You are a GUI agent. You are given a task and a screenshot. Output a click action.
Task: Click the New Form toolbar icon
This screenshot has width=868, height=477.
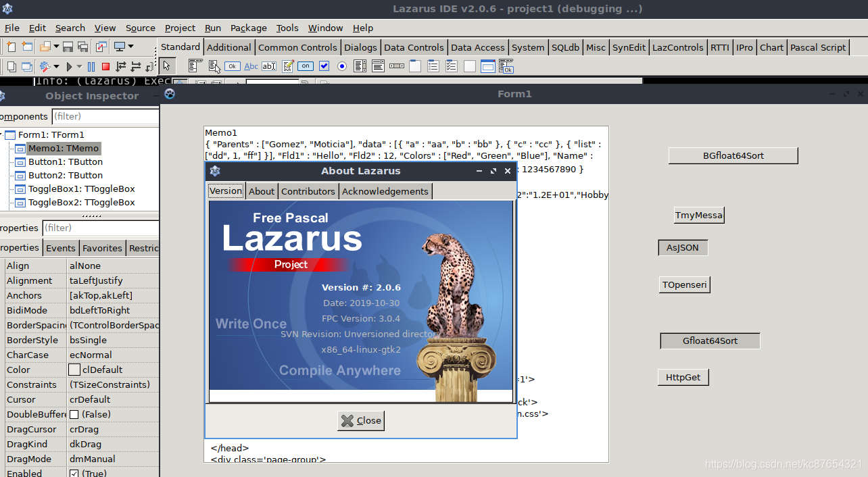(27, 47)
